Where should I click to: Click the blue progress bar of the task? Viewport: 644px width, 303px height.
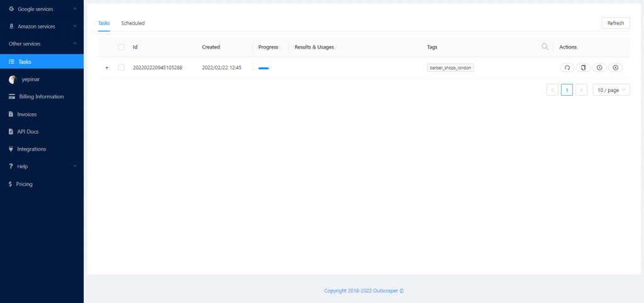click(x=264, y=67)
